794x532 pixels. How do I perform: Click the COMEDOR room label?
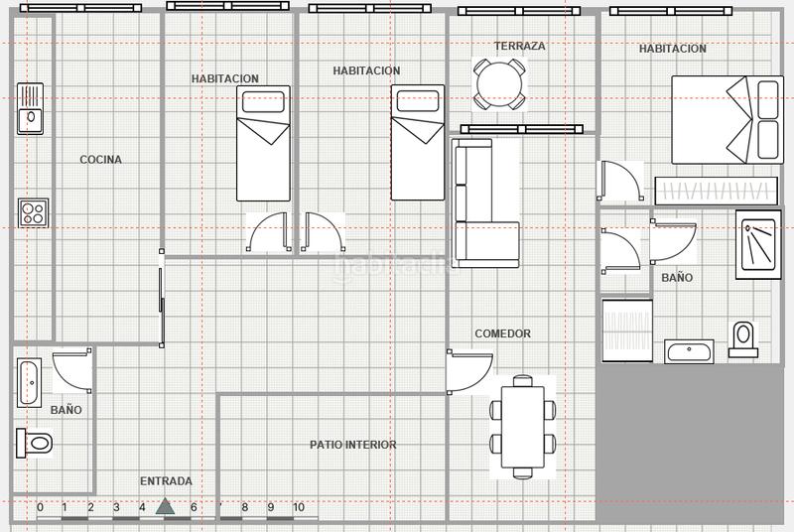coord(502,333)
